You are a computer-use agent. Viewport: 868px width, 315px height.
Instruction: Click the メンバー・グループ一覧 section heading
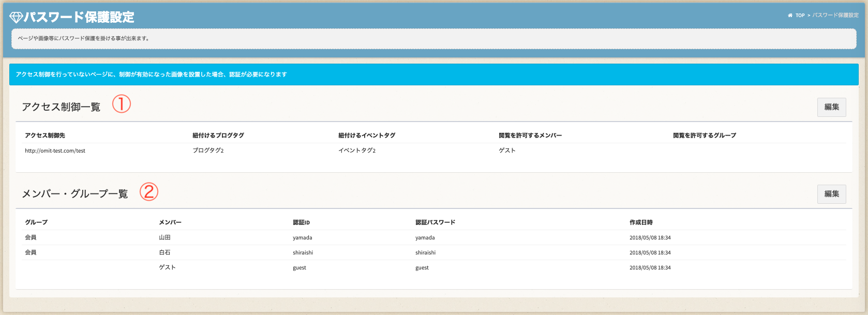pos(74,194)
